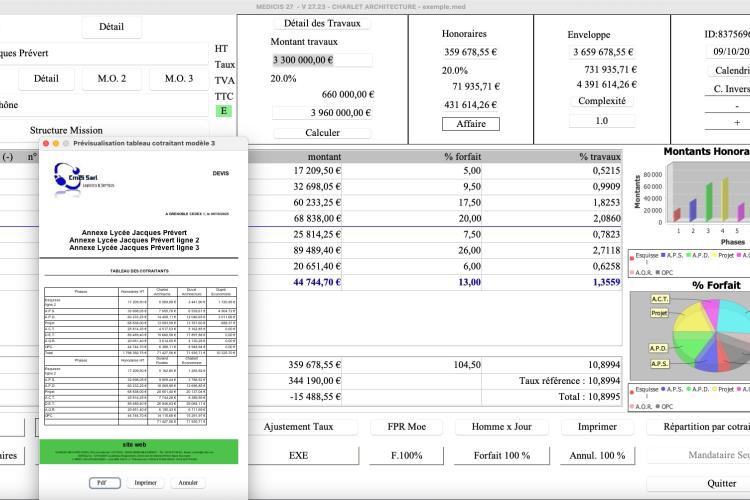Click the % travaux value 2,0860

tap(552, 219)
